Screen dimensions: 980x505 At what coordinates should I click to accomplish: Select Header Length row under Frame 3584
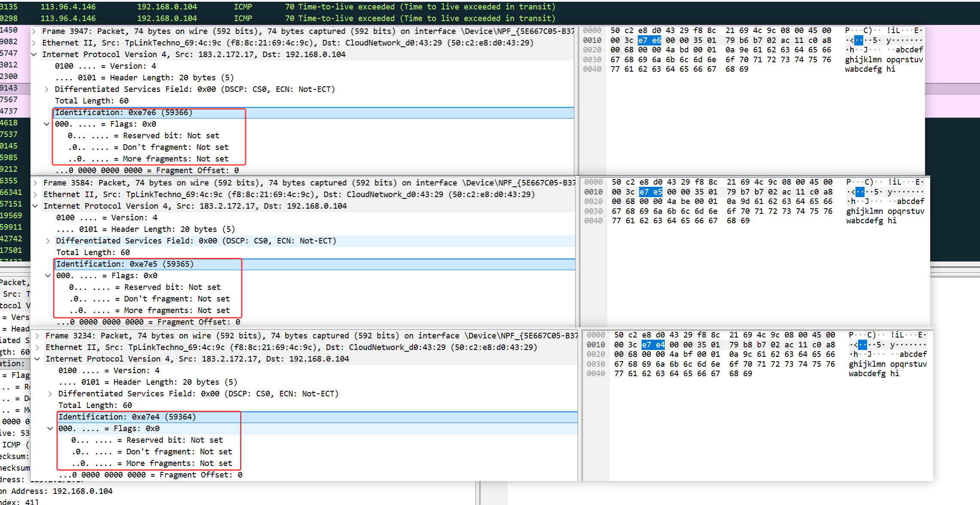pyautogui.click(x=146, y=229)
